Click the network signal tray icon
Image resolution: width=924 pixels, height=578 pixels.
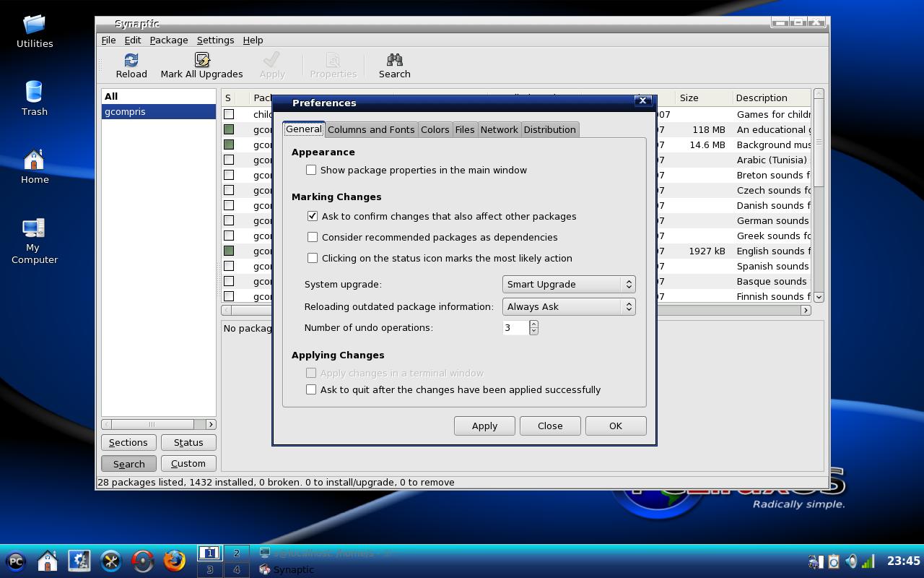click(x=868, y=561)
